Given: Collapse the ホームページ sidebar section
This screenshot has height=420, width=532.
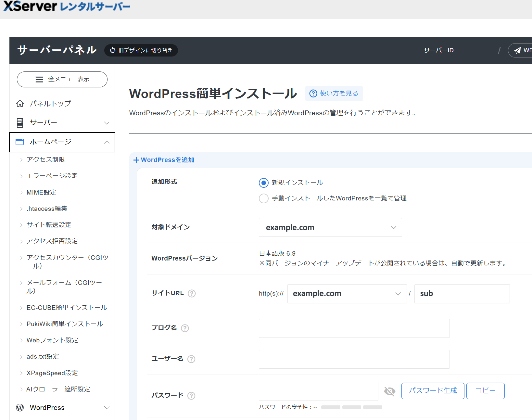Looking at the screenshot, I should (x=107, y=142).
